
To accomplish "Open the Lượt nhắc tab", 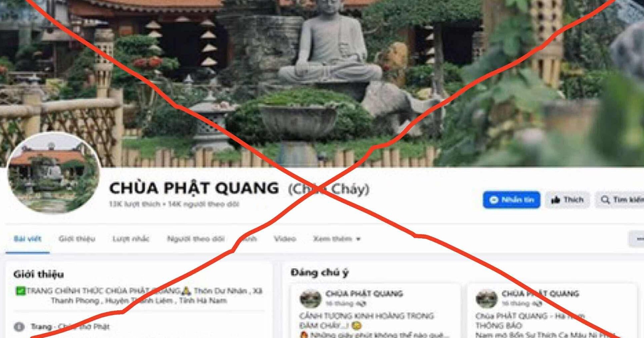I will (x=131, y=239).
